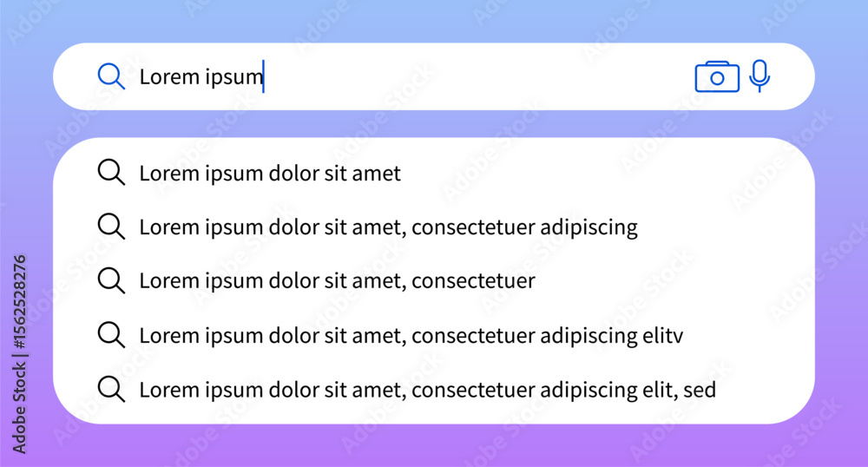The width and height of the screenshot is (868, 467).
Task: Click magnifier icon beside suggestion ending 'consectetuer adipiscing'
Action: pos(111,227)
